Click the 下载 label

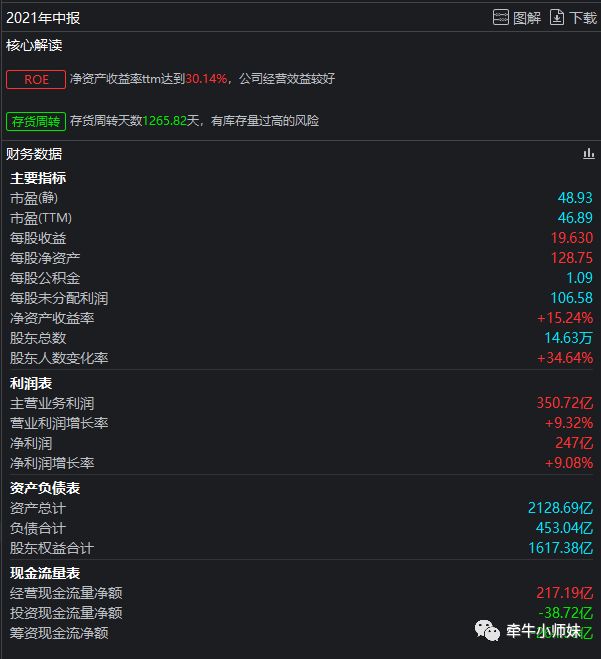(583, 18)
